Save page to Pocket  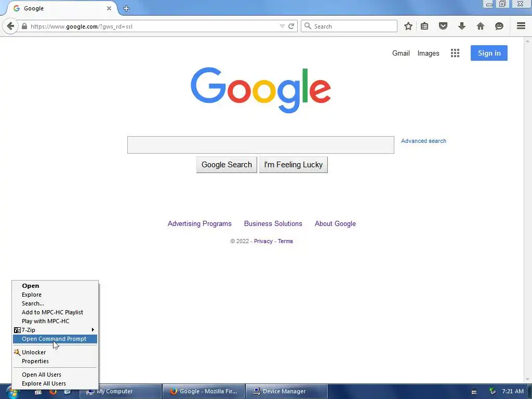pyautogui.click(x=443, y=26)
